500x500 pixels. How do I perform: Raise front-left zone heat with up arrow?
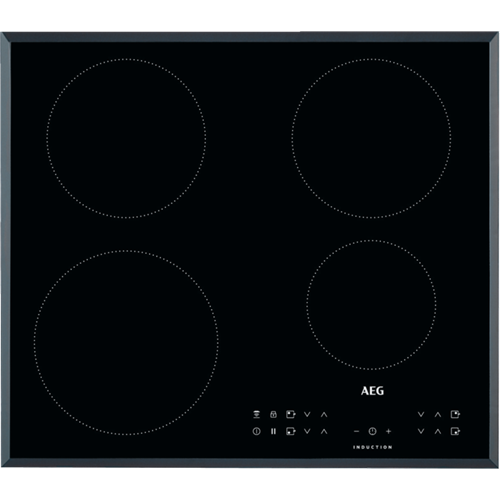[324, 431]
